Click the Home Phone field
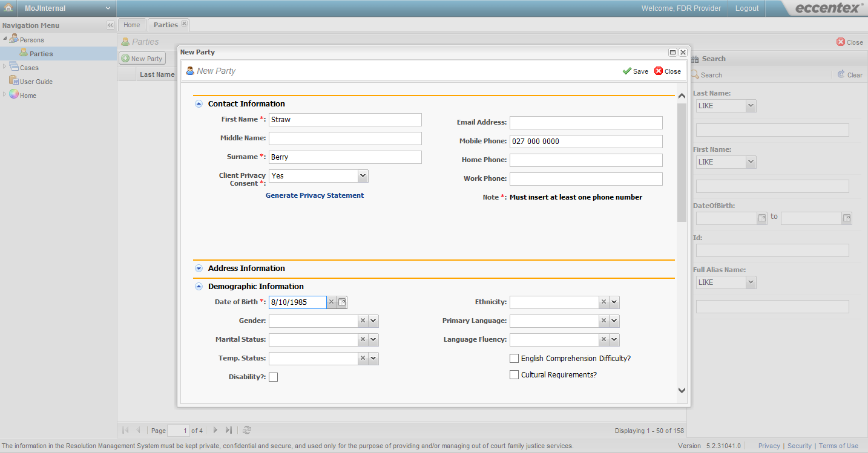Viewport: 868px width, 453px height. tap(586, 160)
